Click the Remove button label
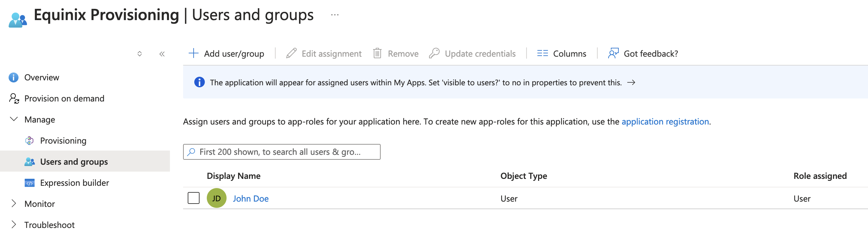 click(x=403, y=54)
